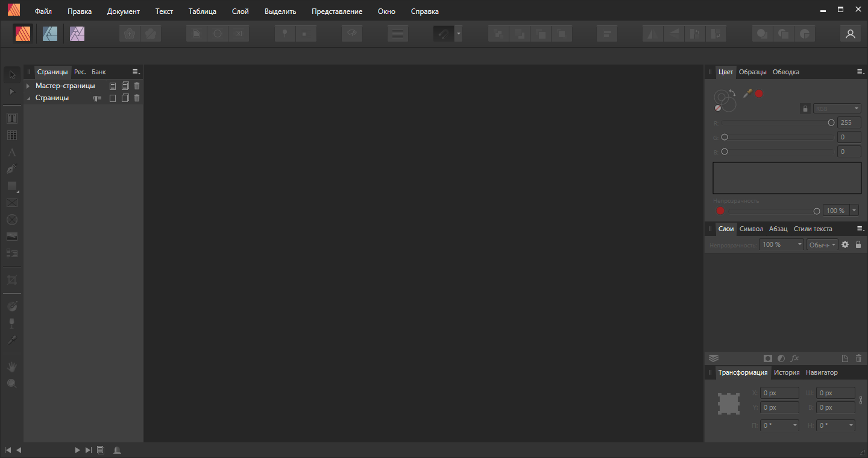
Task: Select the Picture Frame Ellipse tool
Action: click(x=12, y=220)
